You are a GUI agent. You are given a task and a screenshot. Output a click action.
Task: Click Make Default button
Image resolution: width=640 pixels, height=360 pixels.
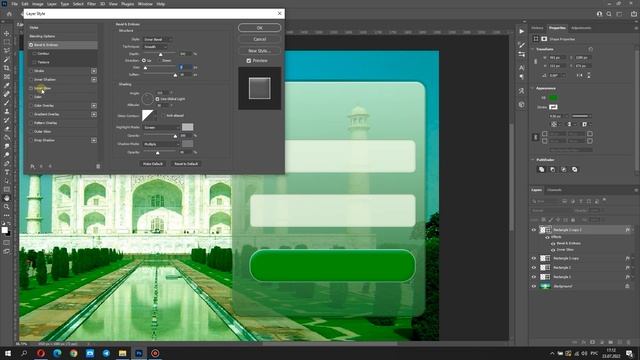(x=153, y=164)
